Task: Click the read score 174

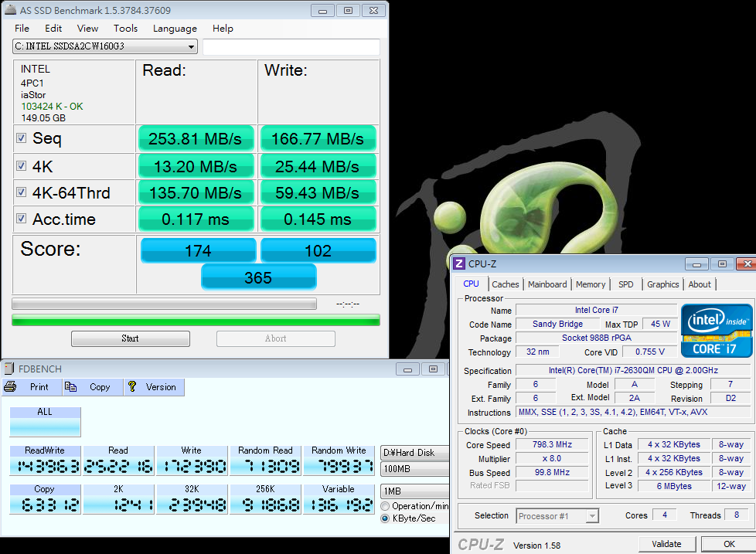Action: 198,250
